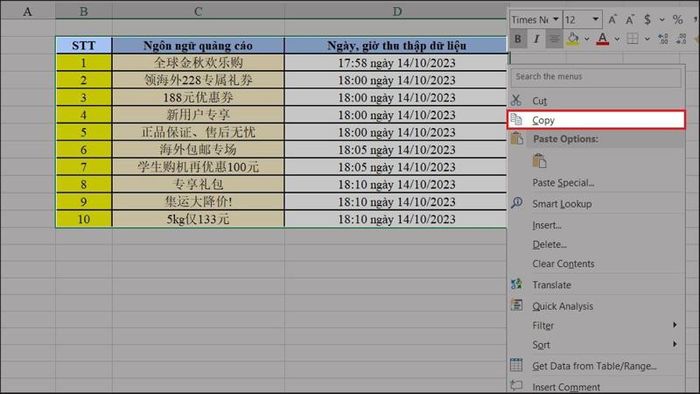Apply Accounting dollar format
Viewport: 700px width, 394px height.
[647, 20]
